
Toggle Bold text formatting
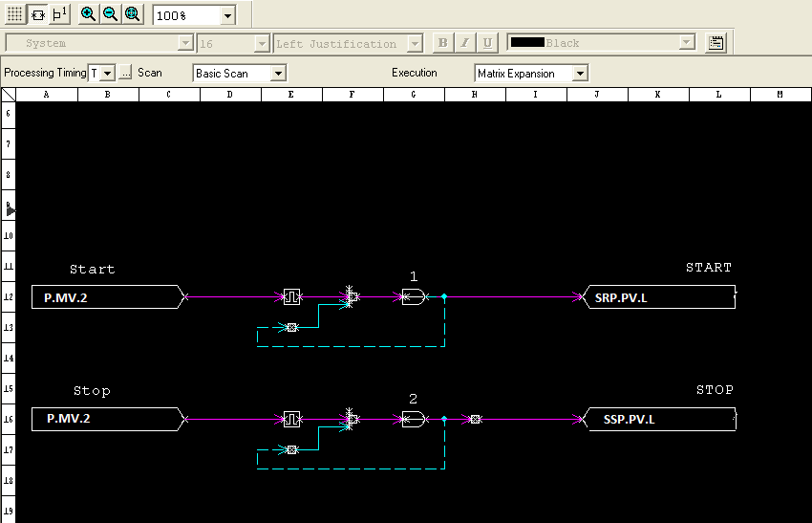click(x=442, y=43)
